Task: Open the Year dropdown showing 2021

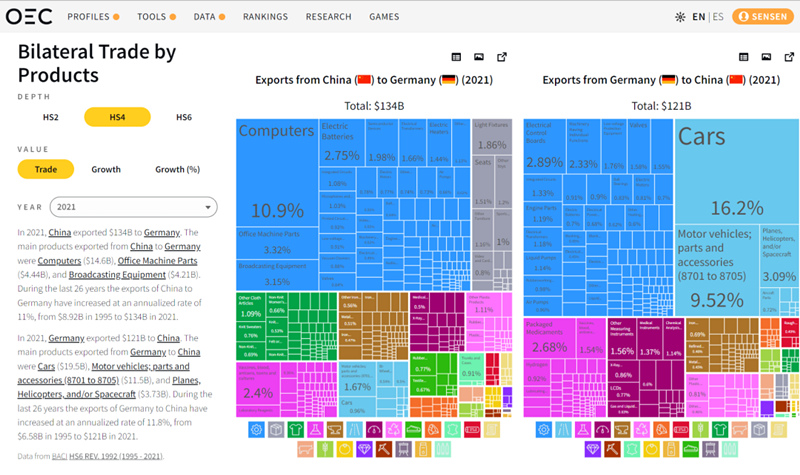Action: (x=133, y=207)
